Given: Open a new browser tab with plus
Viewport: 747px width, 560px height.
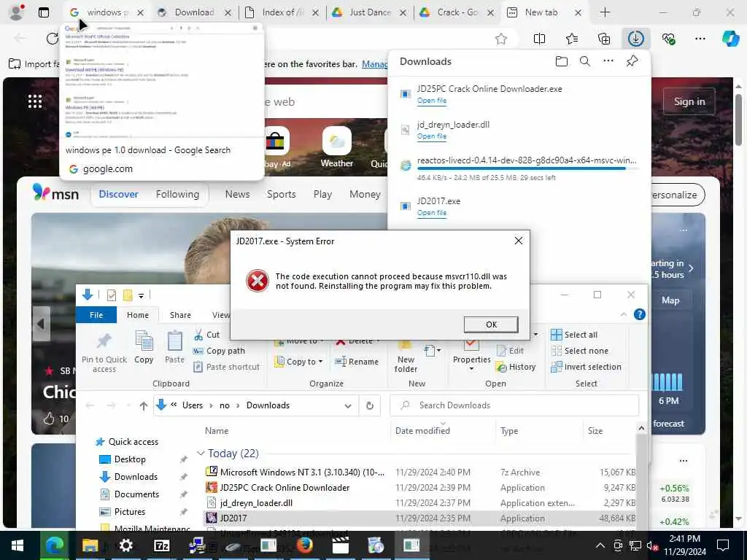Looking at the screenshot, I should click(x=605, y=12).
